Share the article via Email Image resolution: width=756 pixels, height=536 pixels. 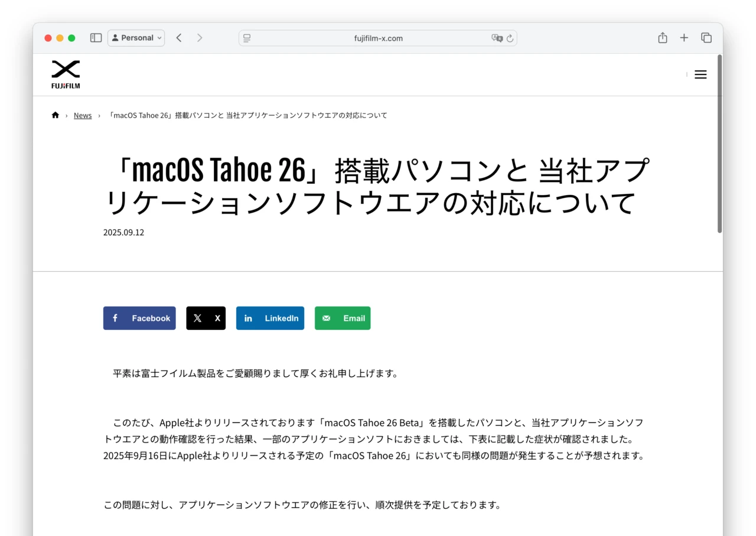pyautogui.click(x=343, y=318)
